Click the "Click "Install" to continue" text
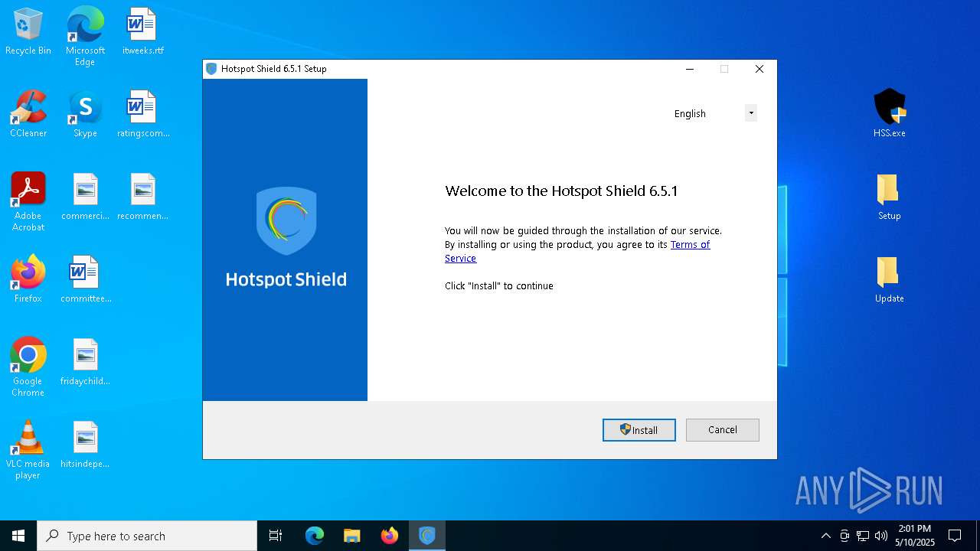This screenshot has width=980, height=551. click(x=499, y=286)
